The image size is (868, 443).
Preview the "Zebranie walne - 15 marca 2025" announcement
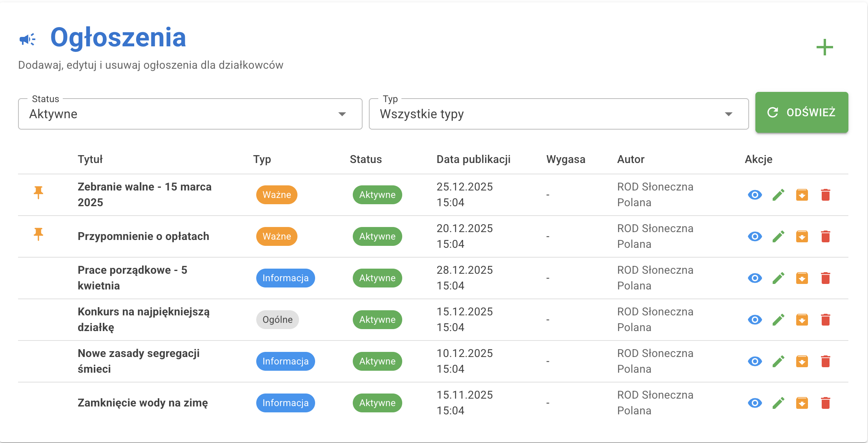(x=755, y=194)
